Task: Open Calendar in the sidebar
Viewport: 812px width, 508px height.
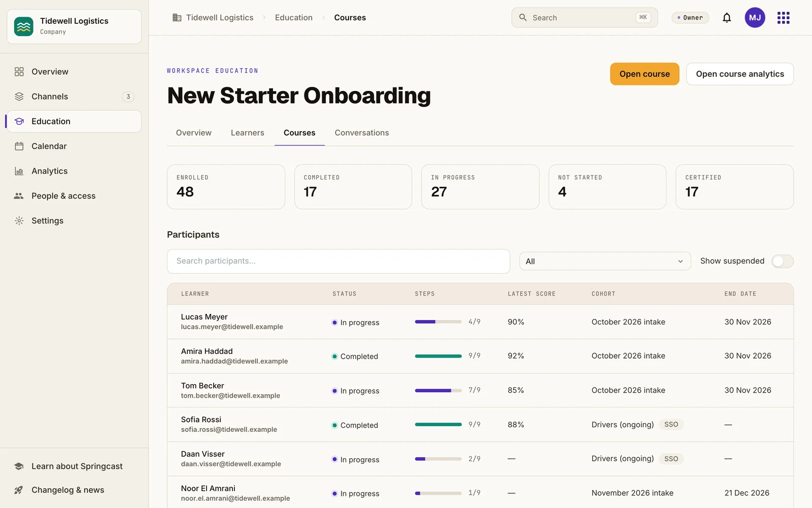Action: click(74, 146)
